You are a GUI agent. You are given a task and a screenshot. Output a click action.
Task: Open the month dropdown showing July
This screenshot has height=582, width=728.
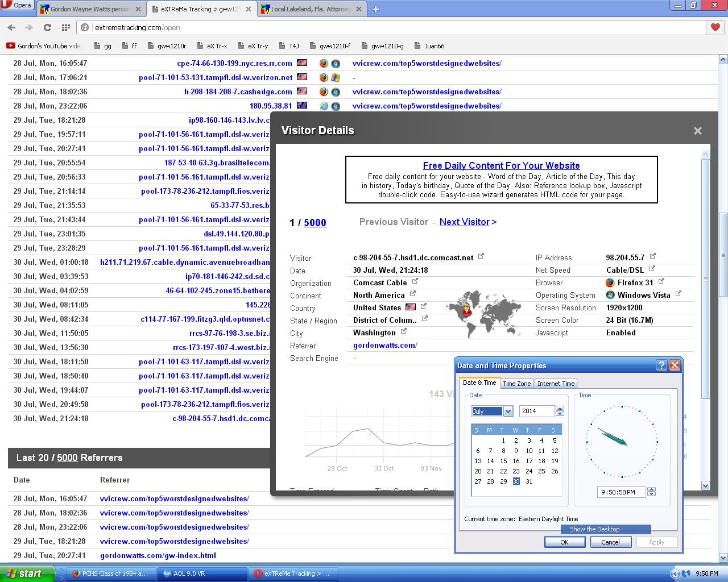[x=508, y=411]
